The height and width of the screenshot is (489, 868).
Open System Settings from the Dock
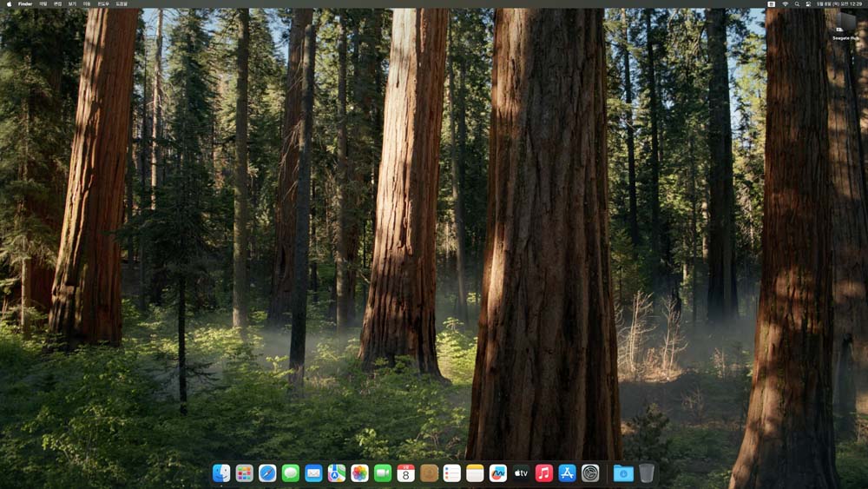(590, 473)
